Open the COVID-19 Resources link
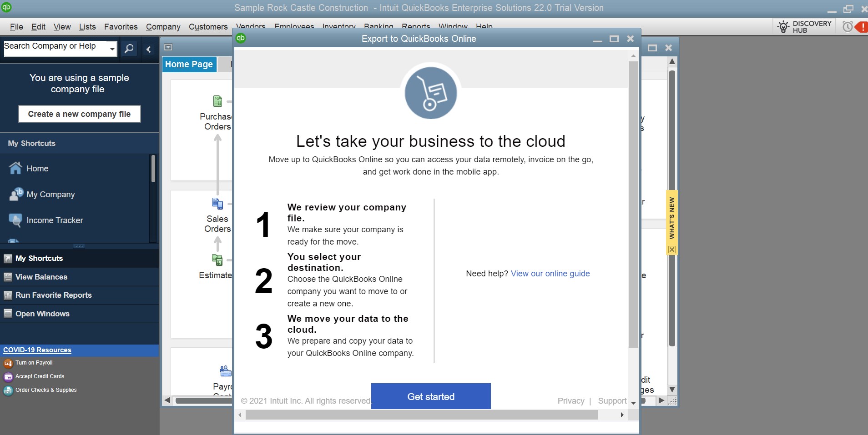The width and height of the screenshot is (868, 435). pyautogui.click(x=37, y=350)
